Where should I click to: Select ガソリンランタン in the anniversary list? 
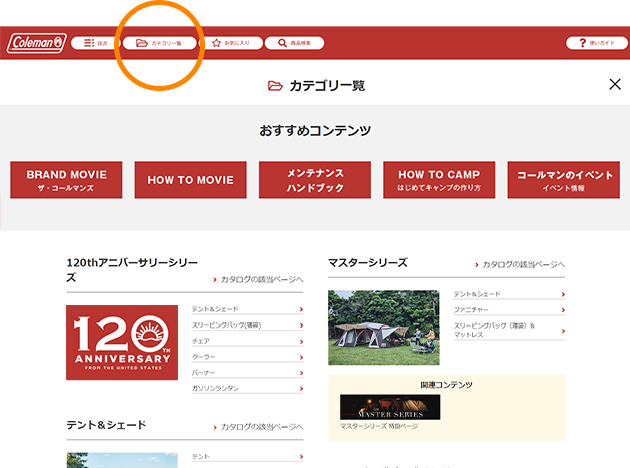coord(246,388)
